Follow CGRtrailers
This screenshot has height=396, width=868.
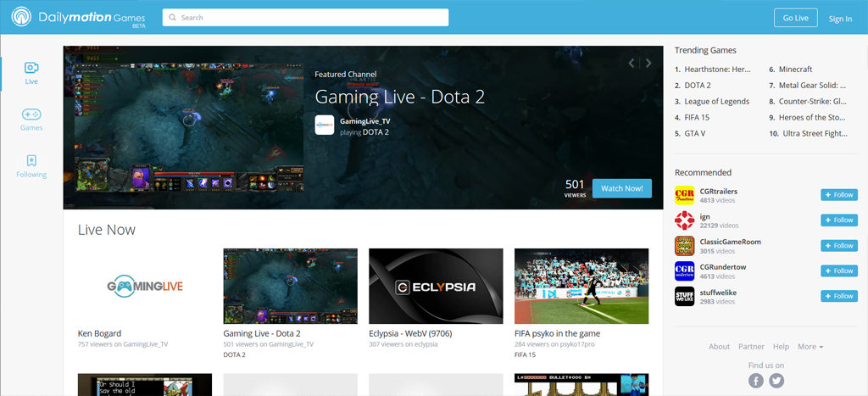coord(839,195)
